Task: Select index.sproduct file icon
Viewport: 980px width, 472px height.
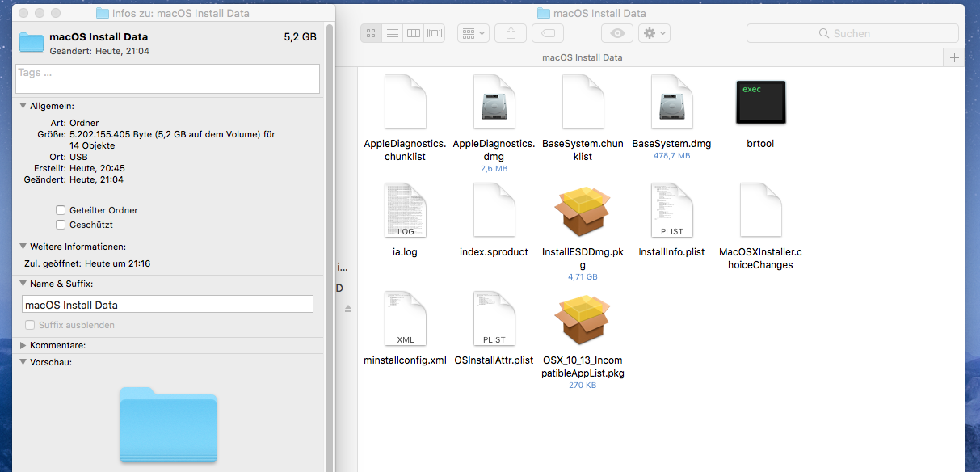Action: pyautogui.click(x=494, y=212)
